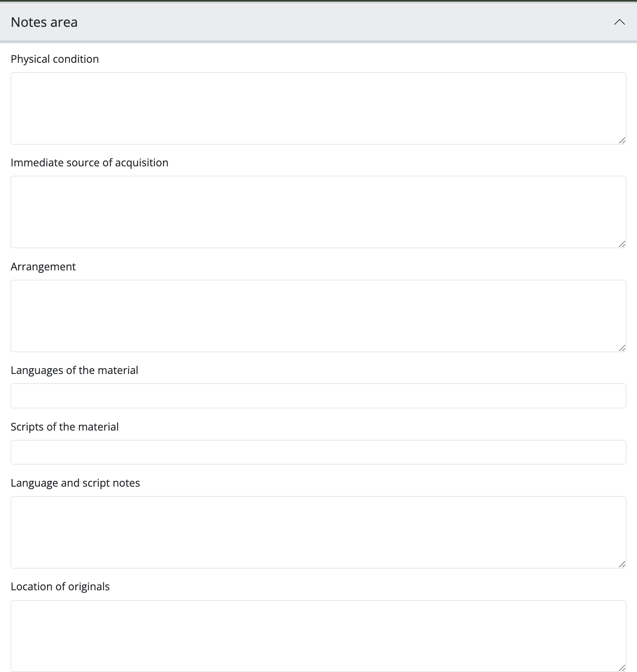Click the Arrangement label text
Screen dimensions: 637x672
[43, 267]
